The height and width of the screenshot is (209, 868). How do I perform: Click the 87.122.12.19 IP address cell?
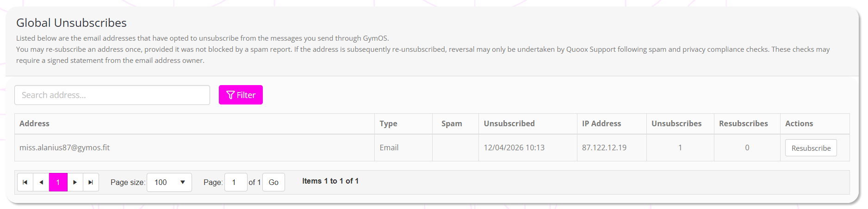click(x=604, y=148)
